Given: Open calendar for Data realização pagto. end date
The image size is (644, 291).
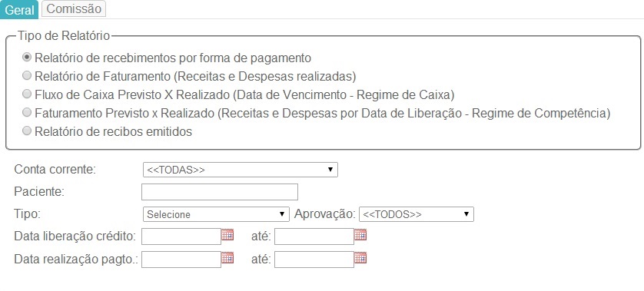Looking at the screenshot, I should click(x=360, y=258).
